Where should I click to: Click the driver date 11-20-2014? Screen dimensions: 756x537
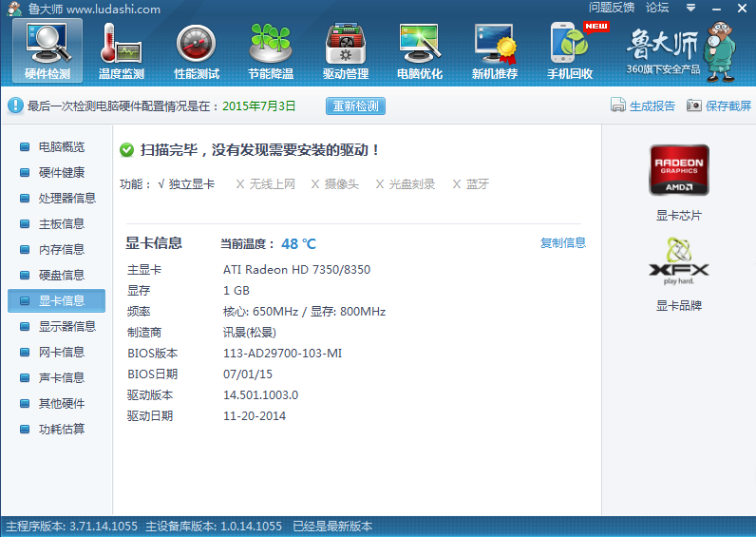pyautogui.click(x=255, y=416)
